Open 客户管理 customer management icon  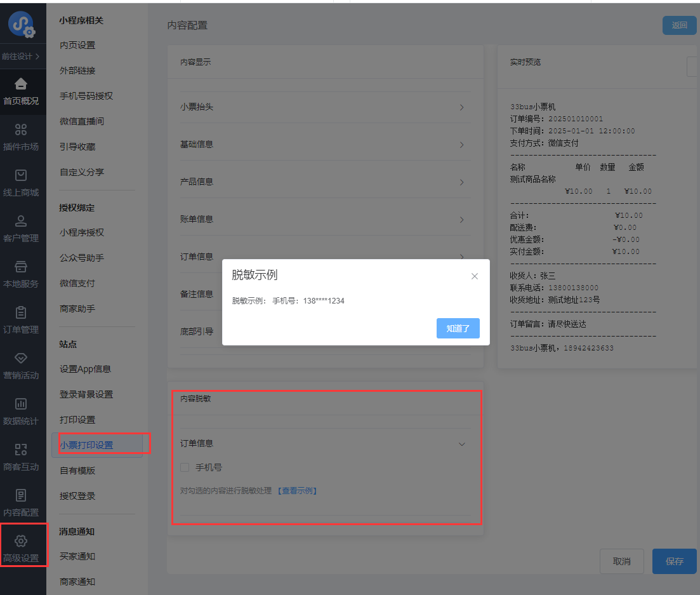pos(21,221)
